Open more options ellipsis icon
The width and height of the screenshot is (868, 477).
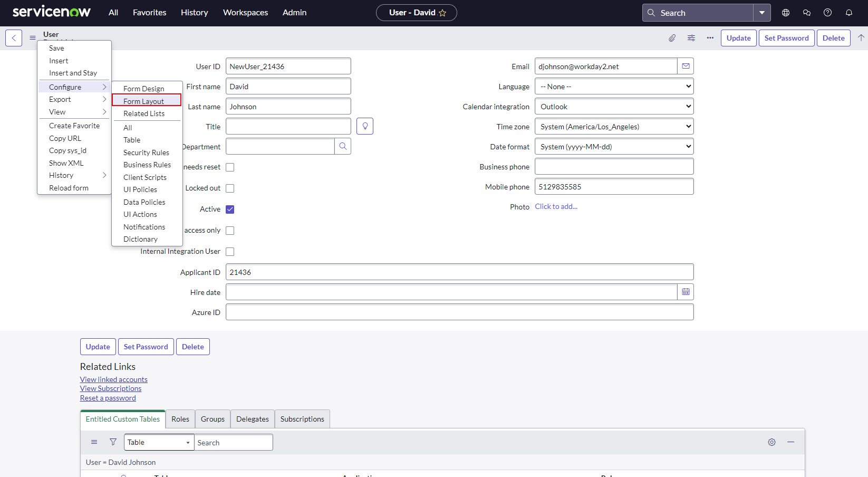(710, 38)
